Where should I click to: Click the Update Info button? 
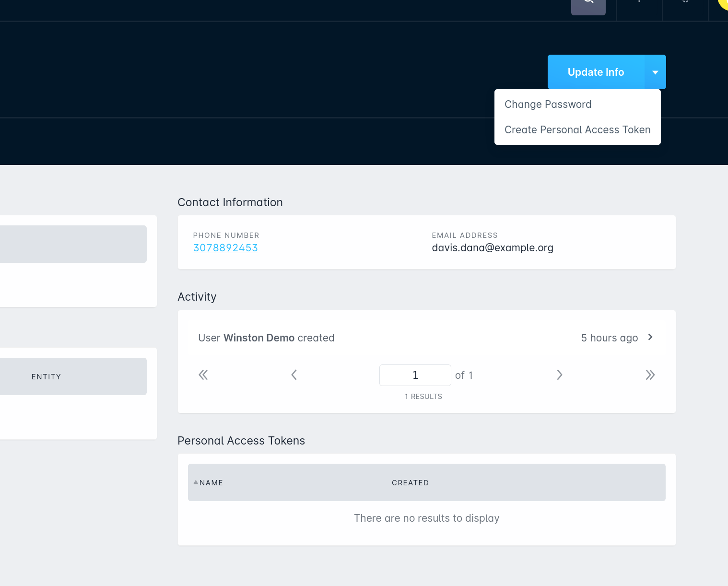pyautogui.click(x=596, y=72)
